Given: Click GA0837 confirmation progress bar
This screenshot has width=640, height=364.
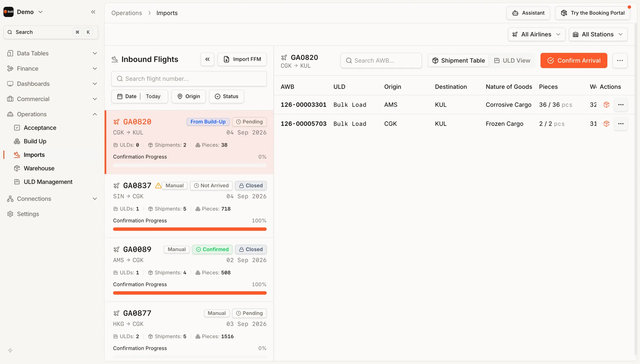Looking at the screenshot, I should click(x=190, y=229).
